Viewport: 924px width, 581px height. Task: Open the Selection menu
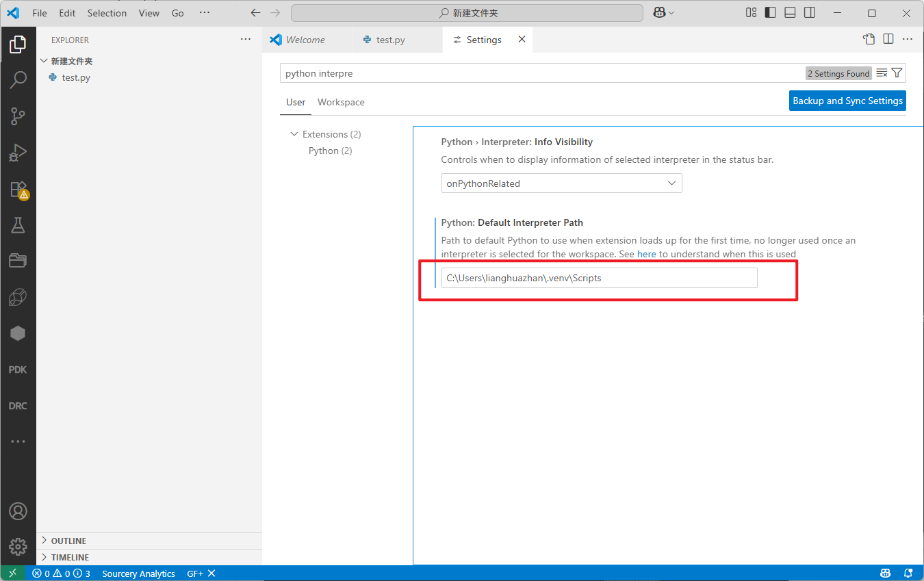click(107, 13)
